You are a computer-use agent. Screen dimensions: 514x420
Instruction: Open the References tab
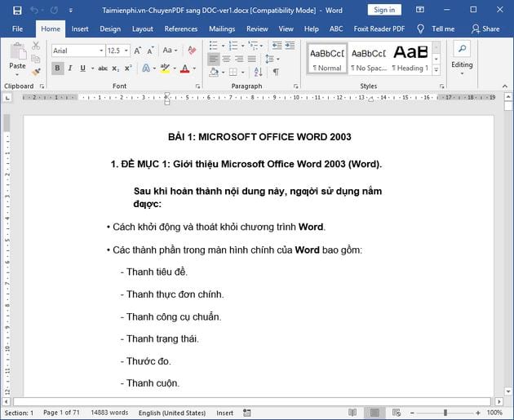point(181,29)
